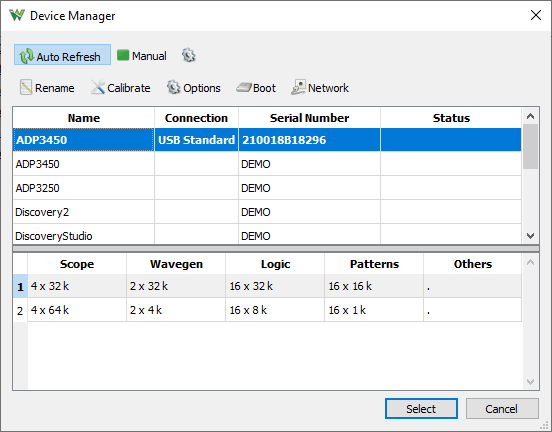Click the Wavegen column header
Viewport: 552px width, 432px height.
[176, 264]
